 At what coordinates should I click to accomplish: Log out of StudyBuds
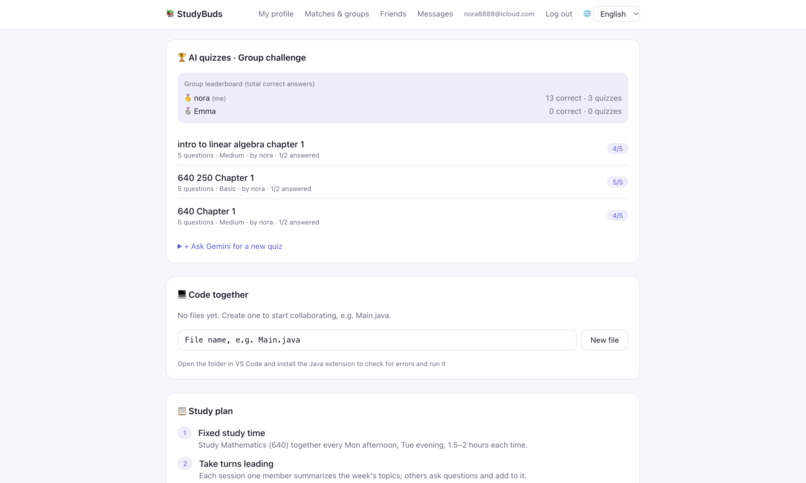coord(559,14)
